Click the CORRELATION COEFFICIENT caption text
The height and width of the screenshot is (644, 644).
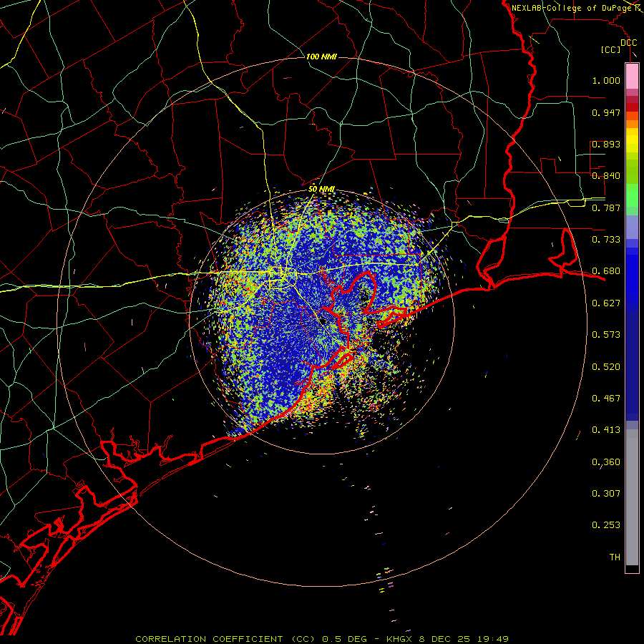pyautogui.click(x=209, y=639)
